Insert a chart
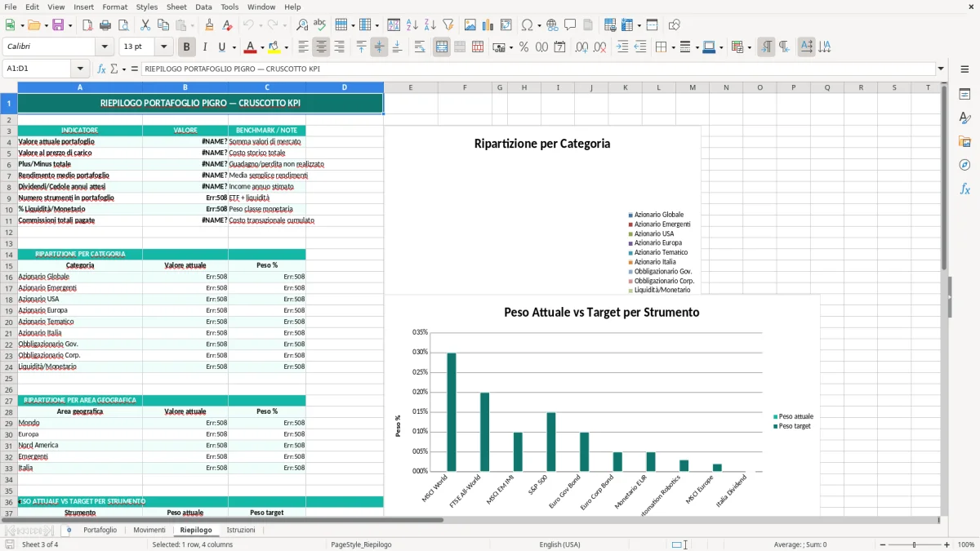The image size is (980, 551). (488, 25)
